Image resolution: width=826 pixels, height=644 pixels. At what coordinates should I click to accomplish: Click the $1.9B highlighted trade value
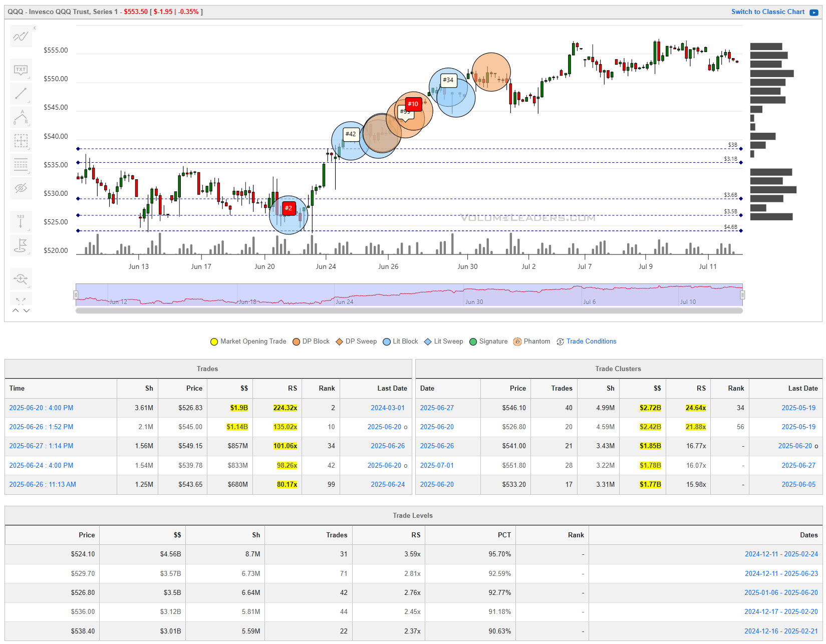(239, 408)
